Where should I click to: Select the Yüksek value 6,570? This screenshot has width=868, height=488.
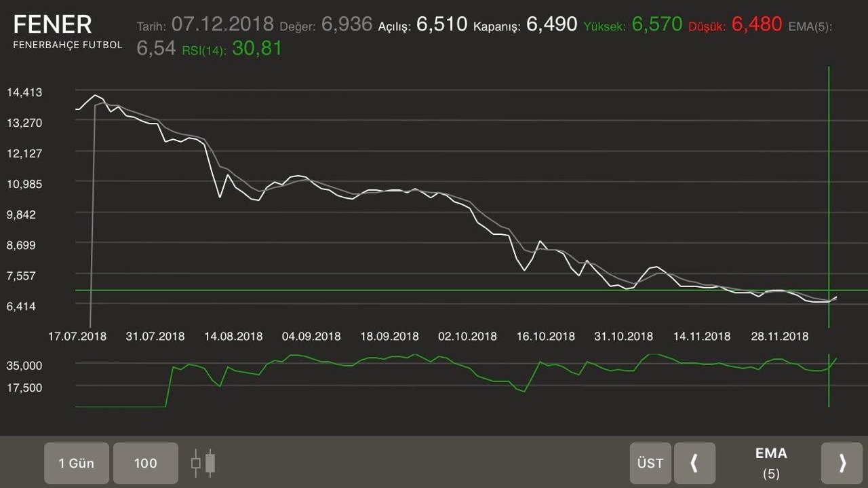point(657,24)
